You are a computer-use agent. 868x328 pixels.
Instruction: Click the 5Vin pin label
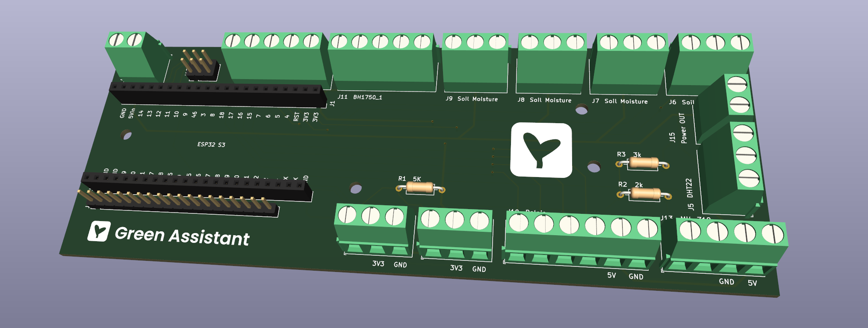pos(132,113)
